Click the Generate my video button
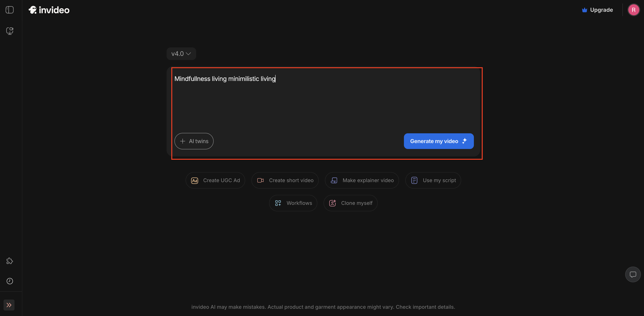Viewport: 644px width, 316px height. (x=438, y=141)
